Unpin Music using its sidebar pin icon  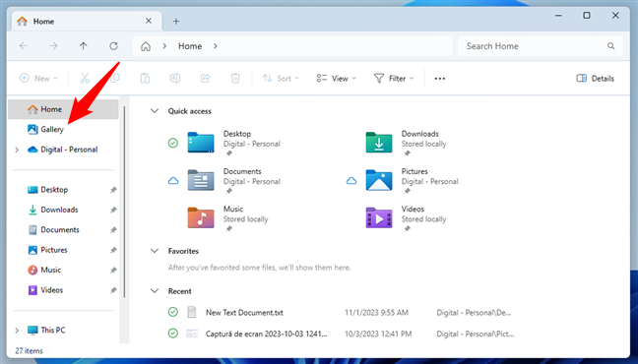113,271
